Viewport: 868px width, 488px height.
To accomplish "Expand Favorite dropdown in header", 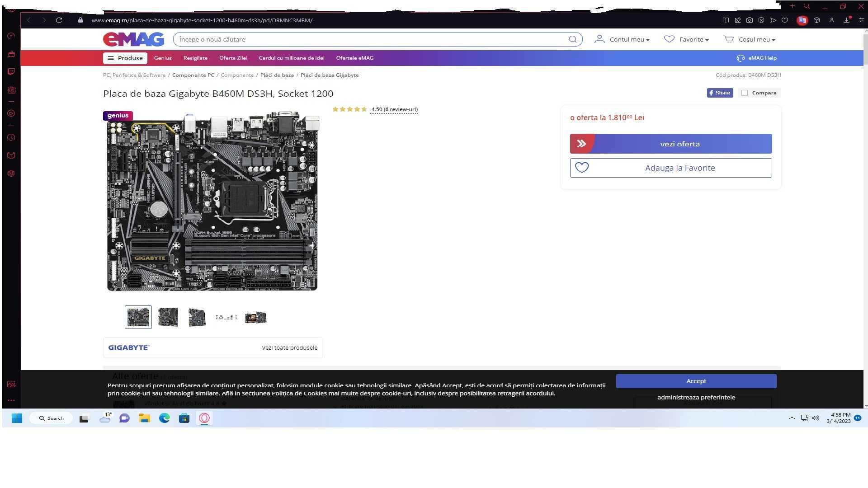I will 686,39.
